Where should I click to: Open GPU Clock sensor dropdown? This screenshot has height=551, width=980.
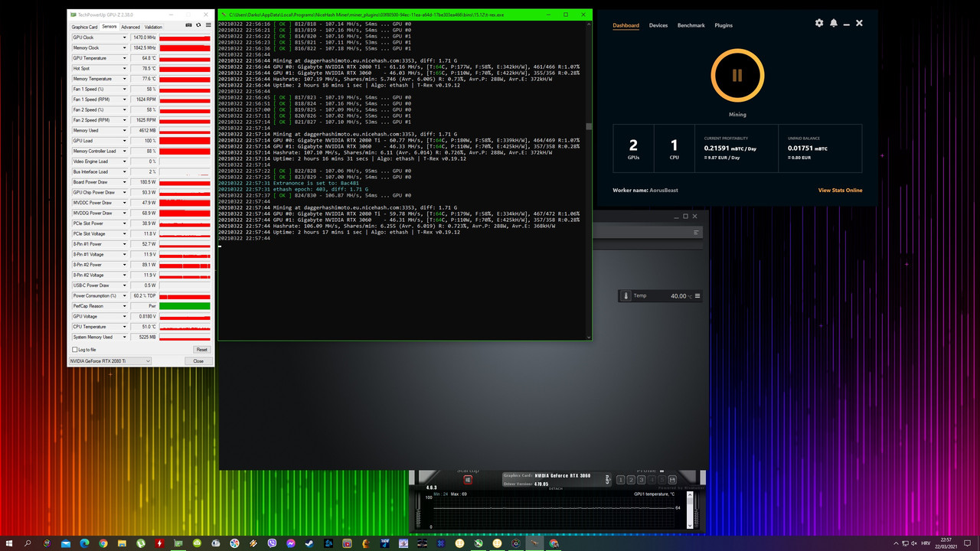[x=125, y=37]
